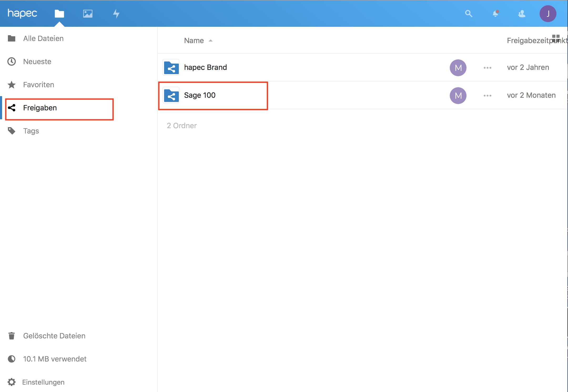
Task: Sort the list by Name column
Action: 194,40
